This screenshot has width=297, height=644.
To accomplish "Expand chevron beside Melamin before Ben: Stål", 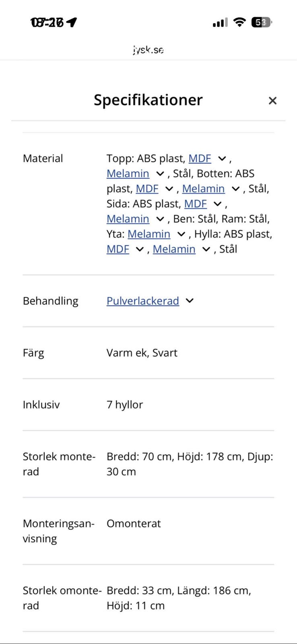I will (x=160, y=219).
